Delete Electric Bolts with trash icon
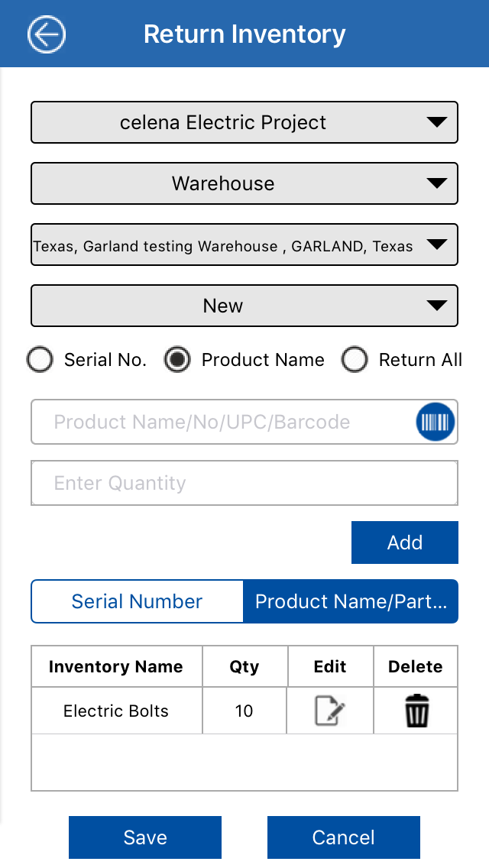Viewport: 489px width, 868px height. [416, 711]
